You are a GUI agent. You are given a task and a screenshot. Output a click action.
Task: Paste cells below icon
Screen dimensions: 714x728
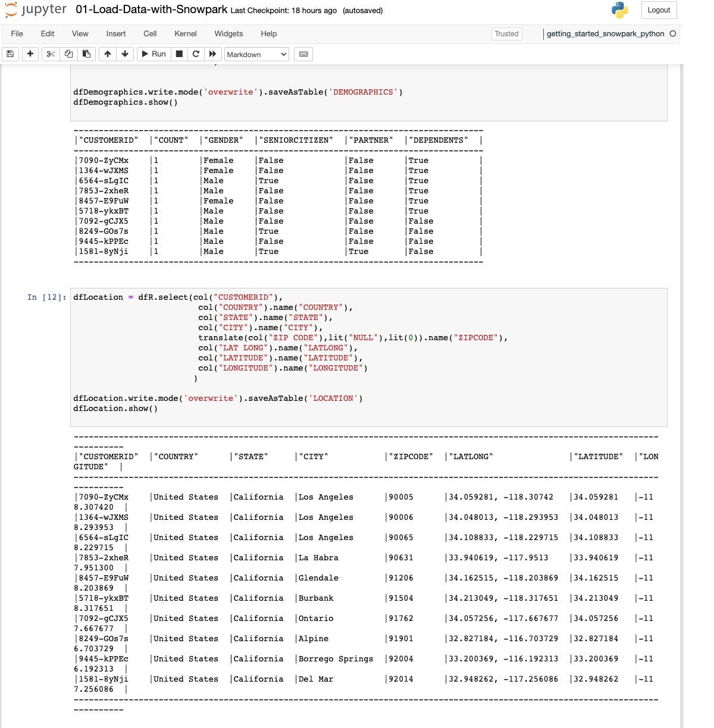86,54
